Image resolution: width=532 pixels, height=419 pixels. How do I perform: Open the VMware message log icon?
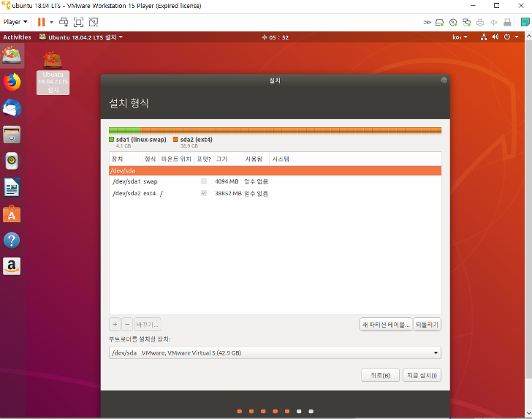point(525,23)
